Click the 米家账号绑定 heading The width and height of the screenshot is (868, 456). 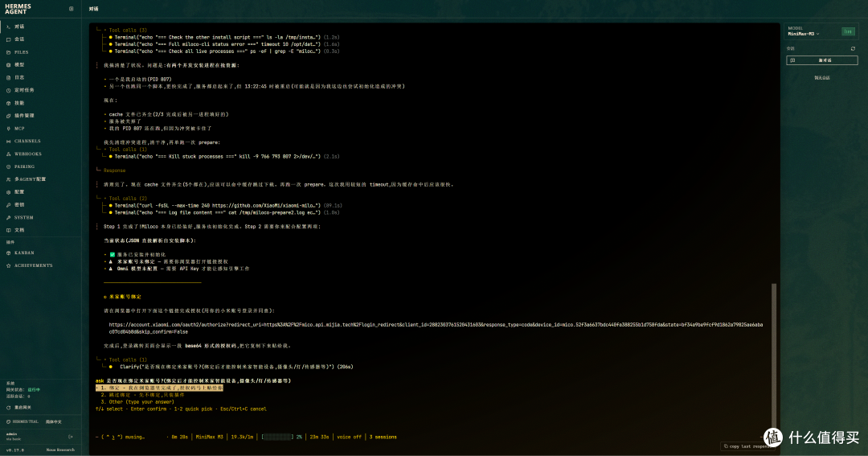tap(125, 297)
